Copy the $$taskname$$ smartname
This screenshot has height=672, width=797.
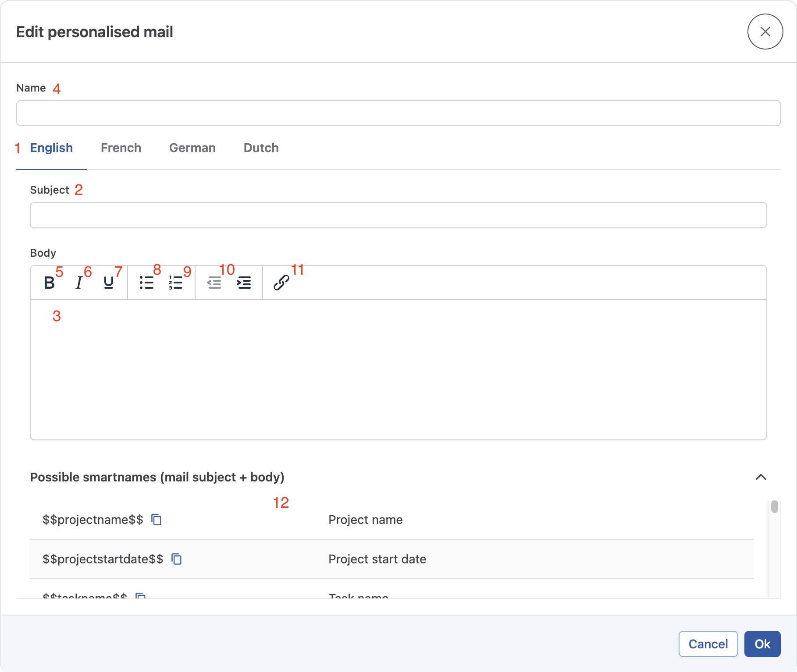click(x=140, y=597)
